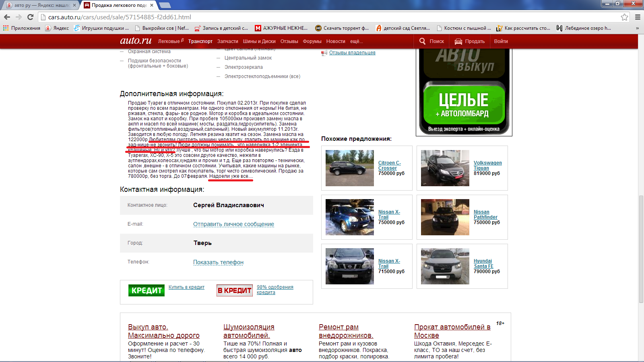Click the browser back arrow

point(7,17)
